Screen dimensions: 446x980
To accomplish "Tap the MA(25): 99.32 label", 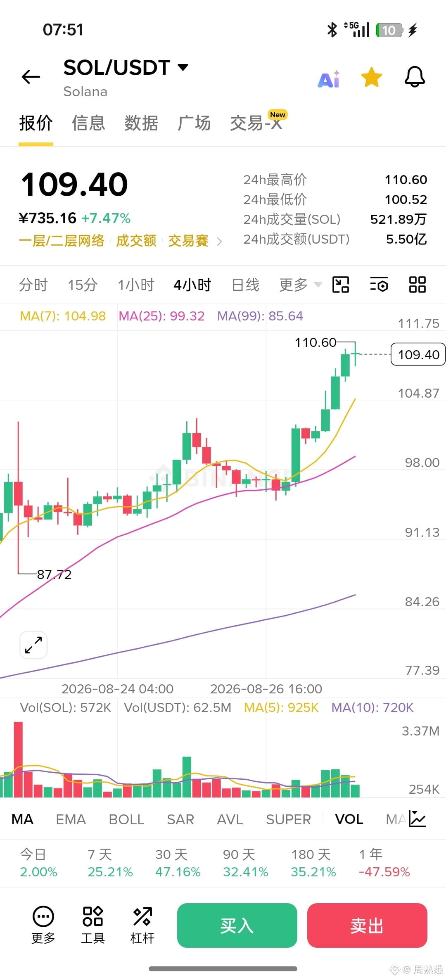I will (x=161, y=316).
